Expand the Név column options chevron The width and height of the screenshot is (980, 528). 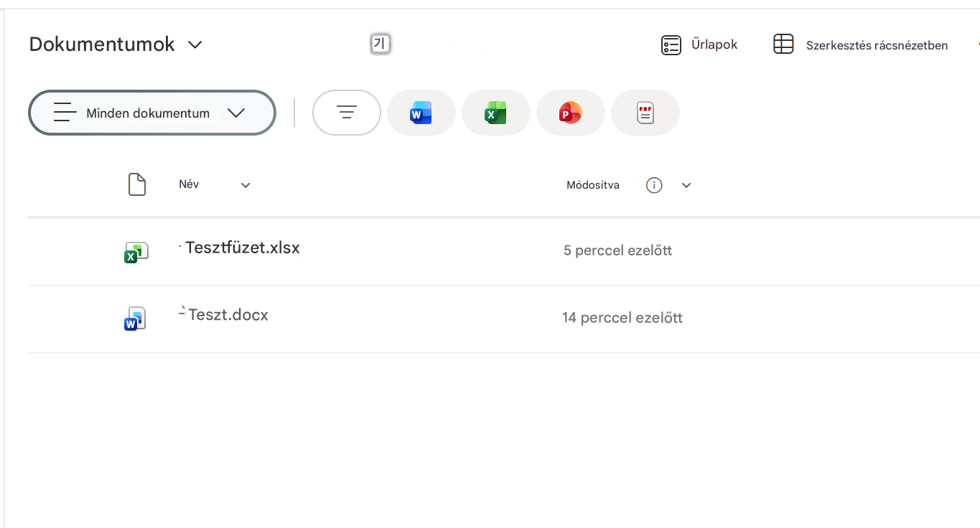coord(246,185)
